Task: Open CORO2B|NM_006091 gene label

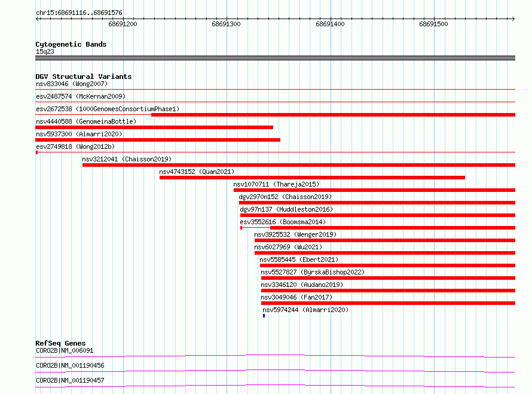Action: point(65,350)
